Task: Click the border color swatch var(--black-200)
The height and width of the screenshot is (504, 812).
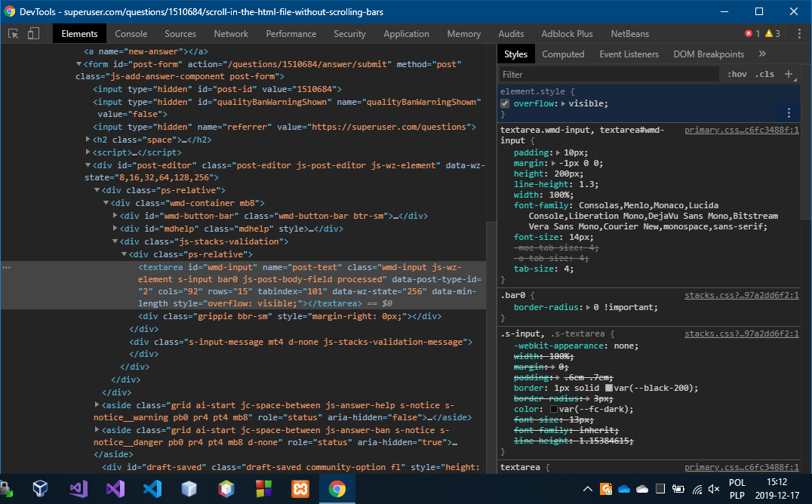Action: (x=609, y=388)
